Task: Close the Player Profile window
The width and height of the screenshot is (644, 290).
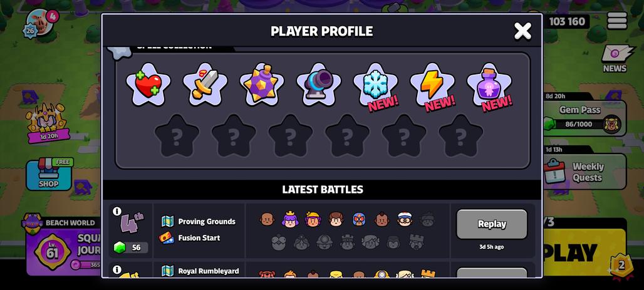Action: click(x=522, y=31)
